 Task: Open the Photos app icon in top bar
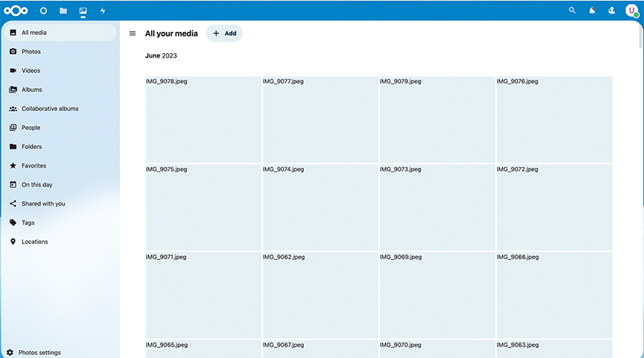pos(83,11)
